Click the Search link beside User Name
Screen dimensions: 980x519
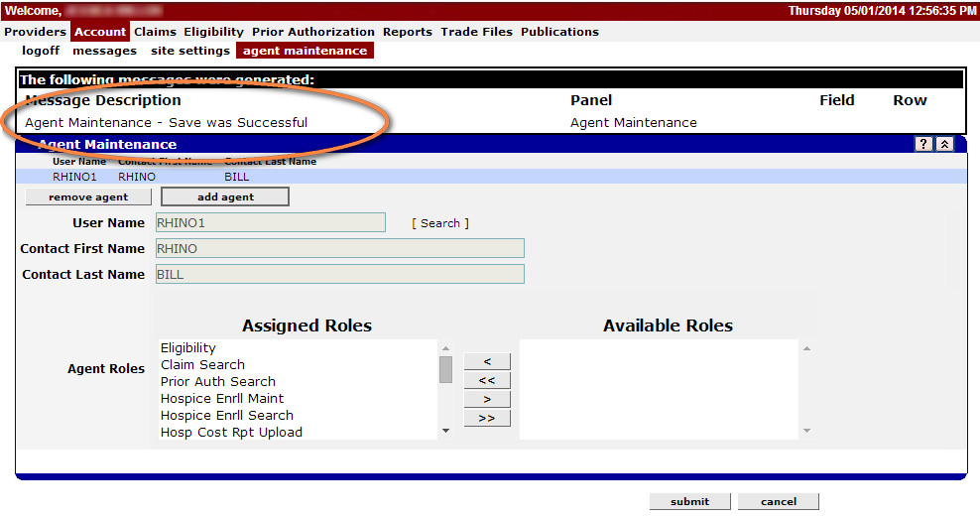pos(440,223)
